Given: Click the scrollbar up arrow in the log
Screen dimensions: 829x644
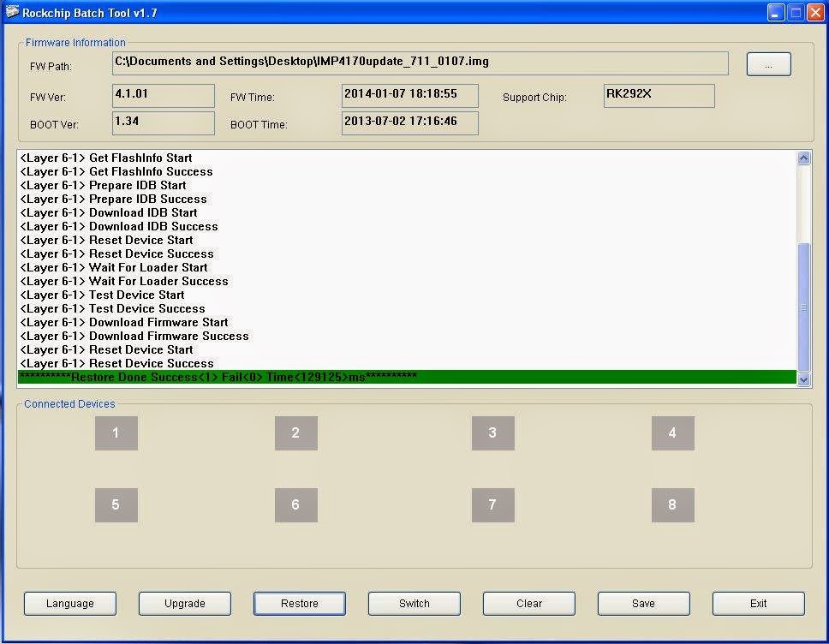Looking at the screenshot, I should 803,157.
